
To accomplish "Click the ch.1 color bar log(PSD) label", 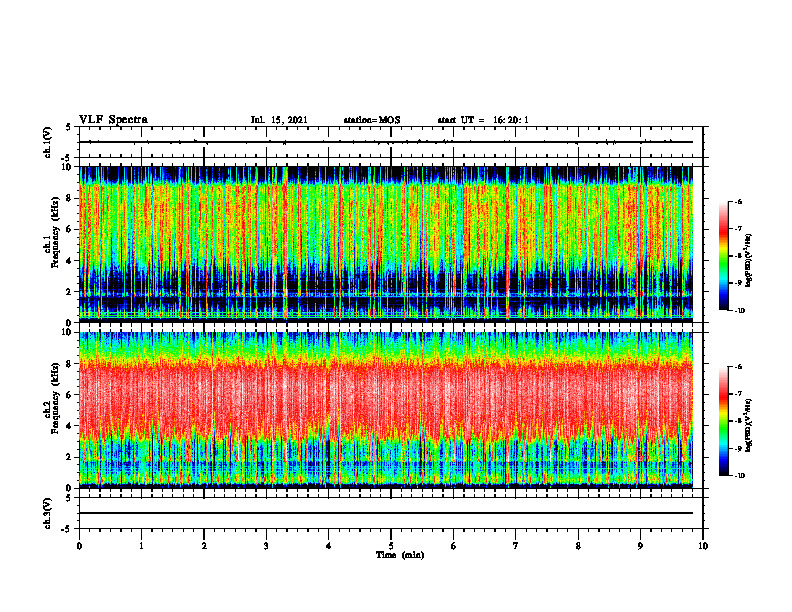I will coord(748,260).
